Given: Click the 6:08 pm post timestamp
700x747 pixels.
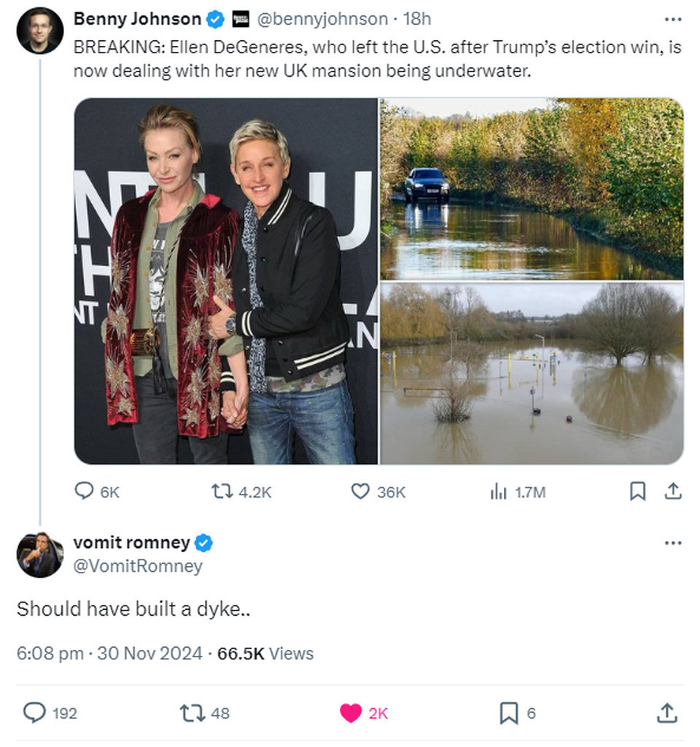Looking at the screenshot, I should [50, 653].
